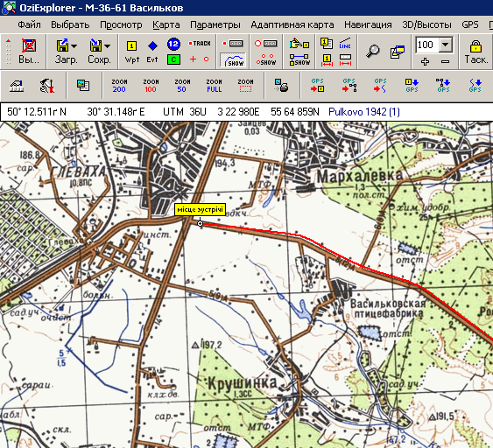This screenshot has height=448, width=493.
Task: Click the magnifying glass zoom window icon
Action: [x=372, y=52]
